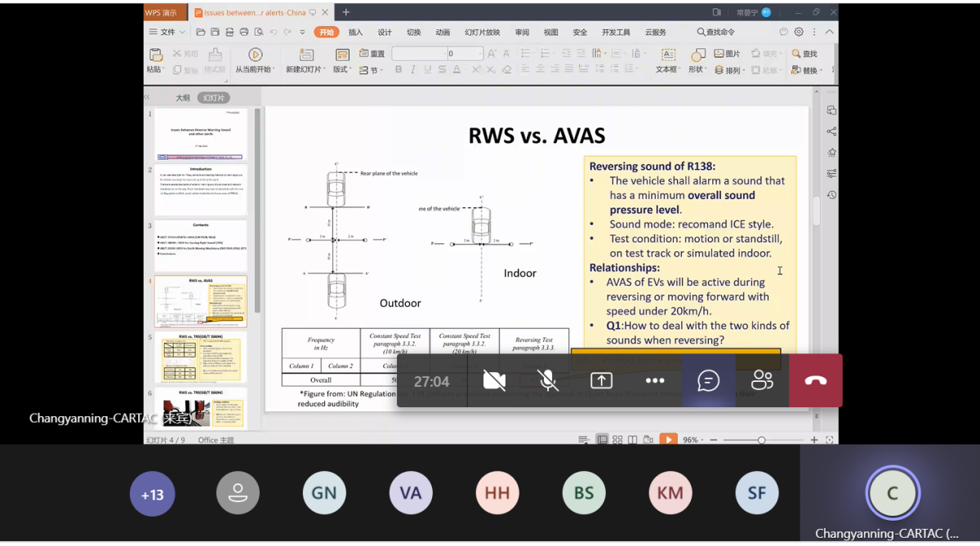The width and height of the screenshot is (980, 546).
Task: Adjust the zoom slider in status bar
Action: pyautogui.click(x=761, y=440)
